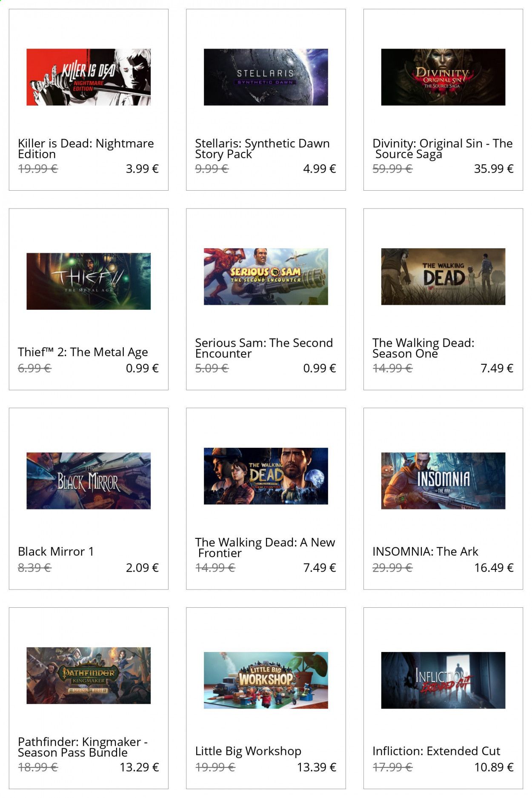Image resolution: width=532 pixels, height=798 pixels.
Task: Click the crossed-out price 18.99 €
Action: click(38, 767)
